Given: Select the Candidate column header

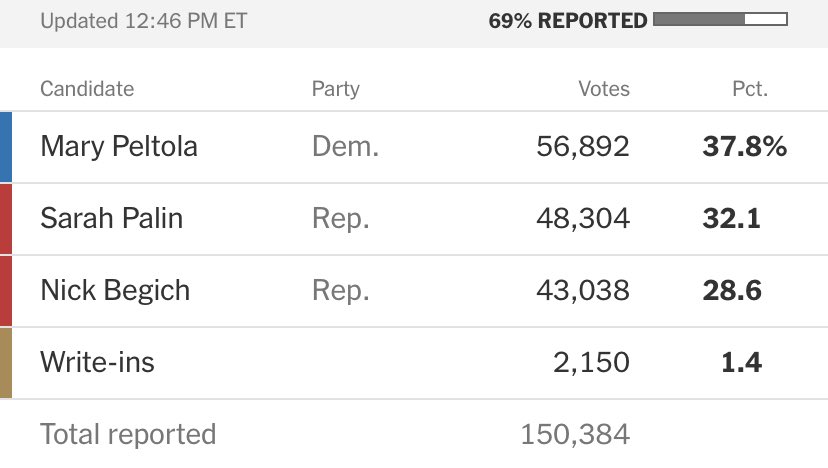Looking at the screenshot, I should [x=87, y=89].
